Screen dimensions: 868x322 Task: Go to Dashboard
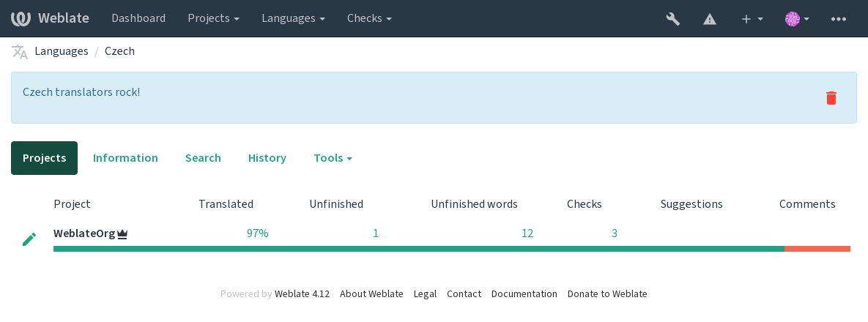point(138,18)
